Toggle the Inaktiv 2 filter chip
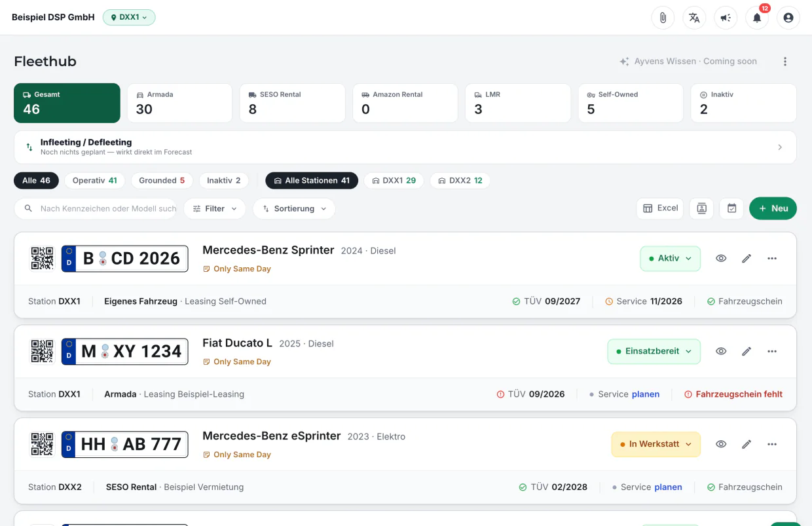Image resolution: width=812 pixels, height=526 pixels. (223, 180)
